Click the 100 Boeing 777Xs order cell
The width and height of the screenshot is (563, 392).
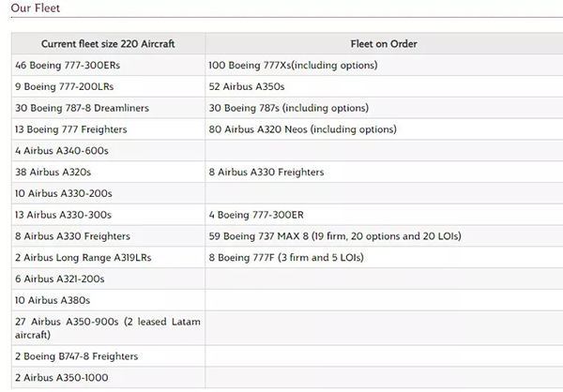[293, 66]
